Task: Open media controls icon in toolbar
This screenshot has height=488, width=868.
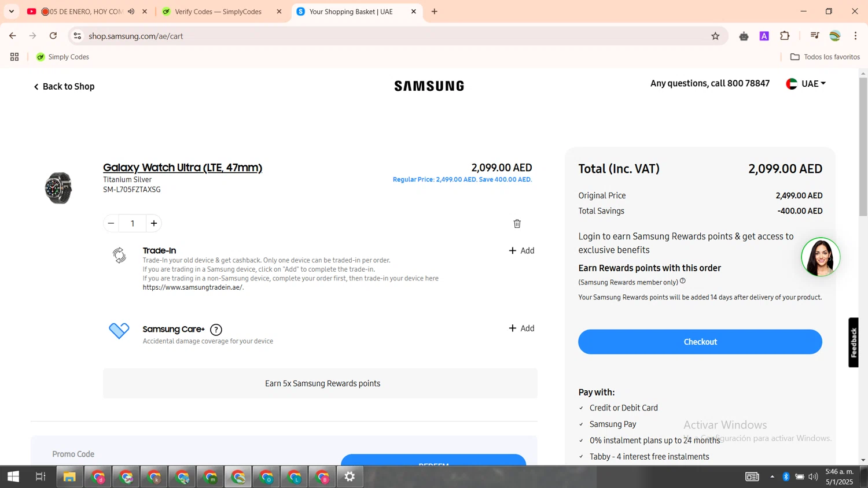Action: tap(815, 36)
